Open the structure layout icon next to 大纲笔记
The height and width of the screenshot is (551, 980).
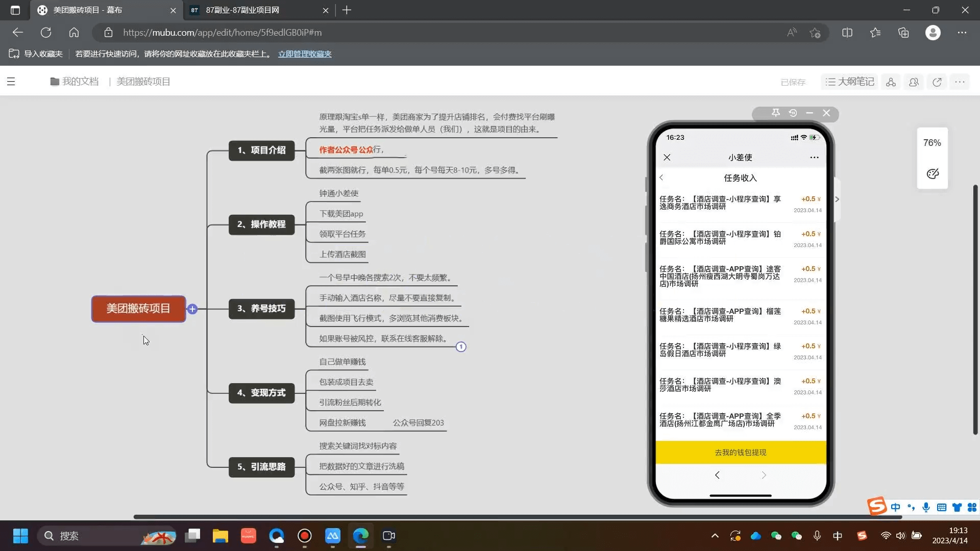pyautogui.click(x=891, y=82)
